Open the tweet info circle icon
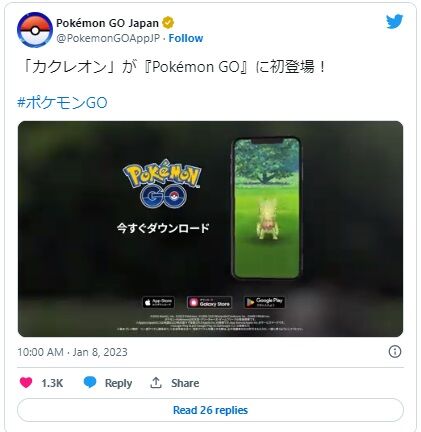This screenshot has height=432, width=421. coord(395,352)
